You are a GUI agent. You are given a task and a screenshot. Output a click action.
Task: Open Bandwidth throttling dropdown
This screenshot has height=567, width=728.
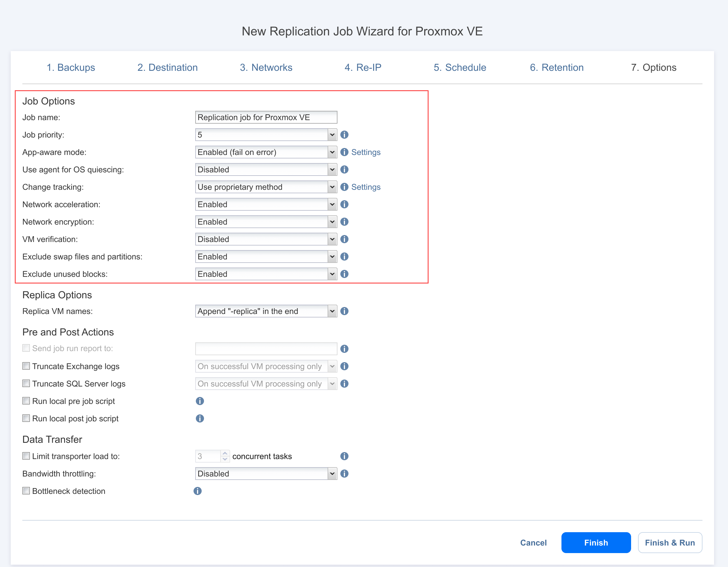click(266, 474)
